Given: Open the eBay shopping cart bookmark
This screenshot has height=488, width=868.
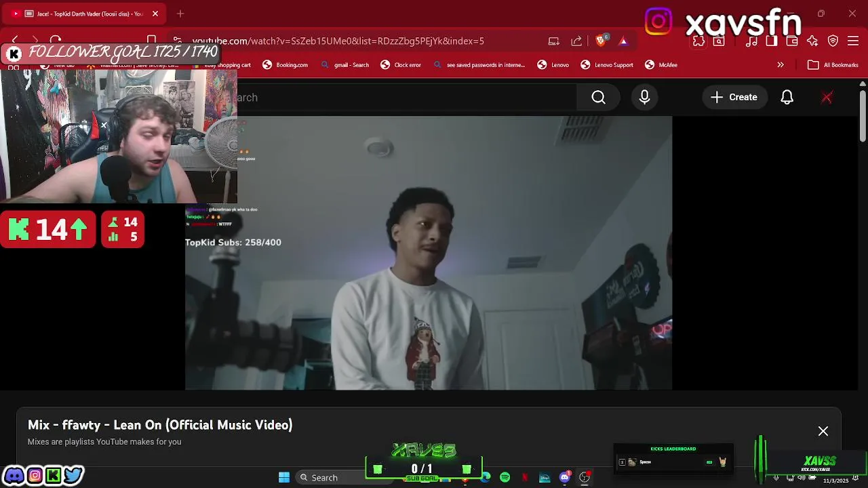Looking at the screenshot, I should [220, 65].
